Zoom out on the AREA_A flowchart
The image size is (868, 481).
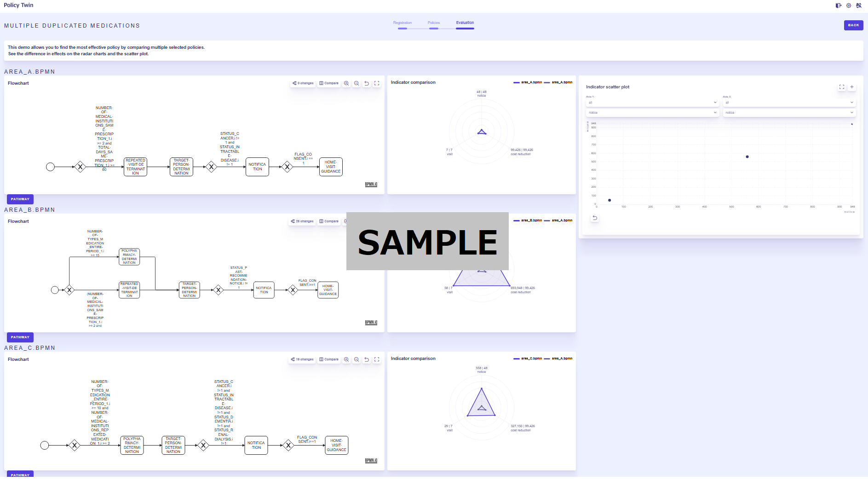[x=356, y=83]
